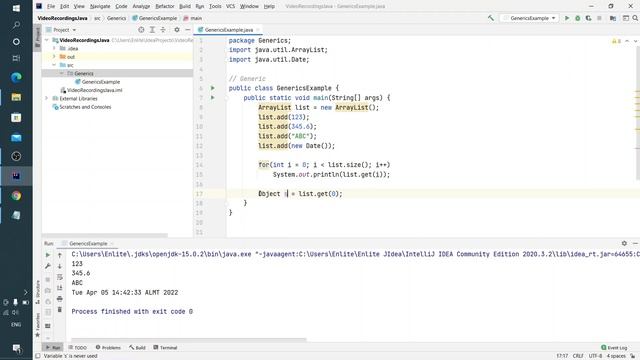Click the Stop icon in the top toolbar
Viewport: 640px width, 360px height.
click(x=599, y=18)
